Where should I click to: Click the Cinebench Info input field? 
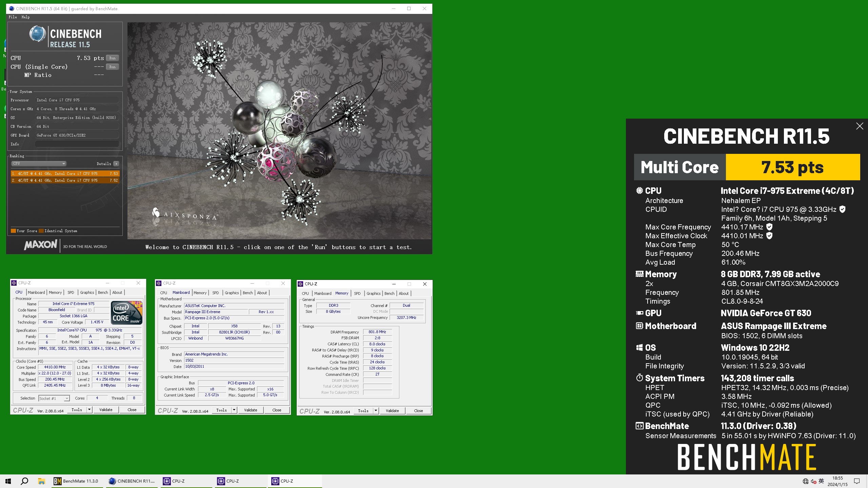[x=77, y=144]
